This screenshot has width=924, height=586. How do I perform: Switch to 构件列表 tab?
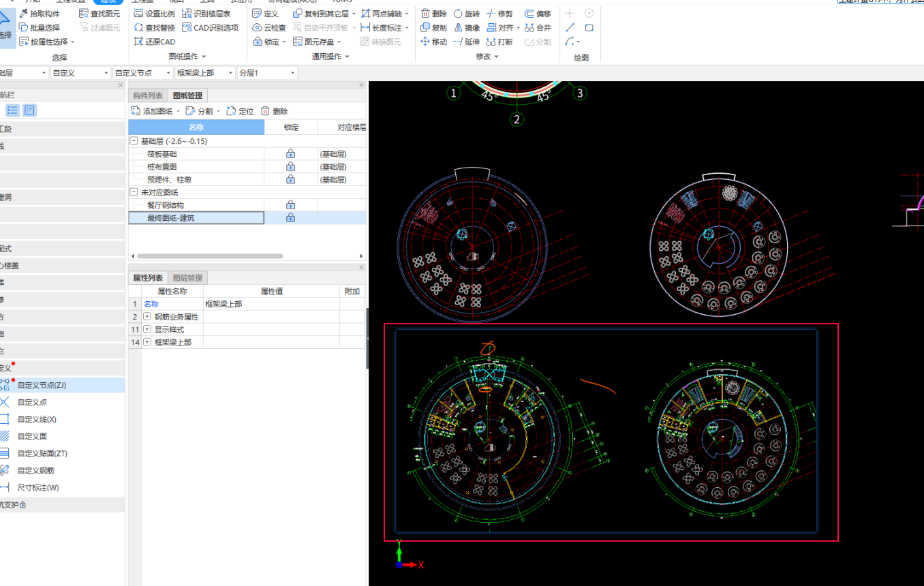click(148, 95)
